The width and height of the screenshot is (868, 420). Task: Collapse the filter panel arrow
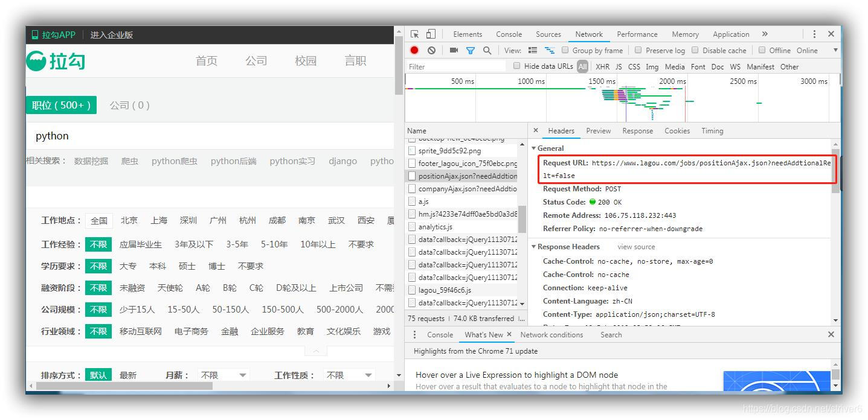coord(316,351)
